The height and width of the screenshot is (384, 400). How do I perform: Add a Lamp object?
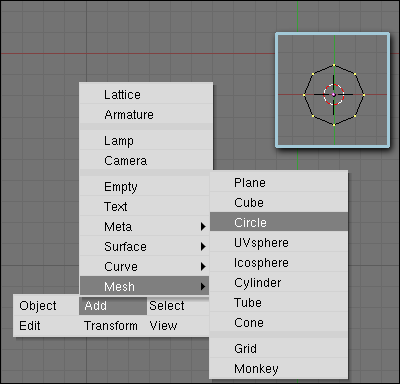pyautogui.click(x=146, y=141)
